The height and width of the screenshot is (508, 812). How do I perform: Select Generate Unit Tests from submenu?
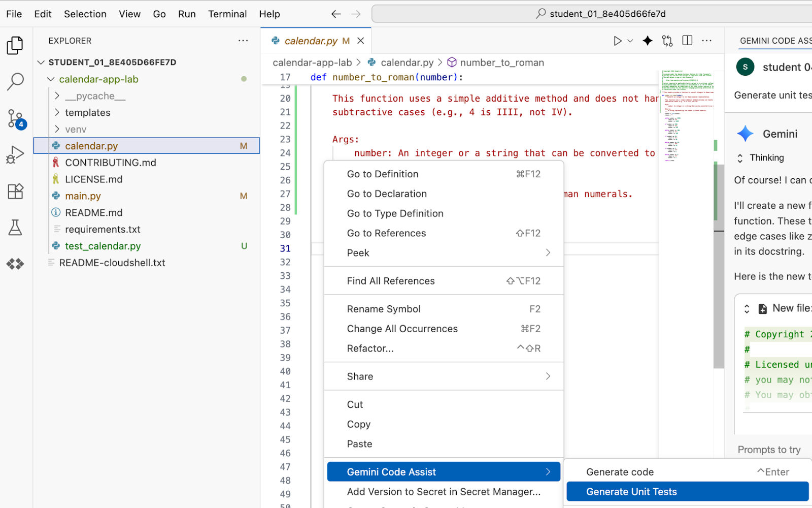click(631, 492)
